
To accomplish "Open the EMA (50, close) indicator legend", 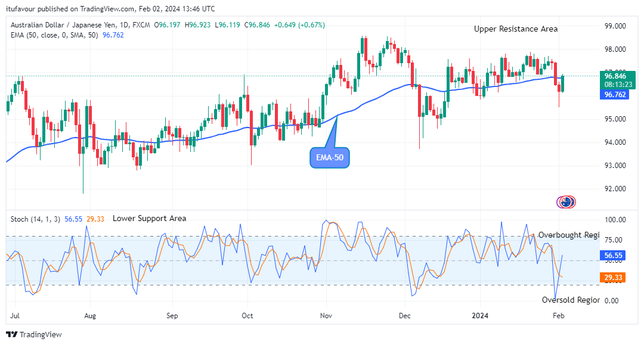I will pos(52,35).
